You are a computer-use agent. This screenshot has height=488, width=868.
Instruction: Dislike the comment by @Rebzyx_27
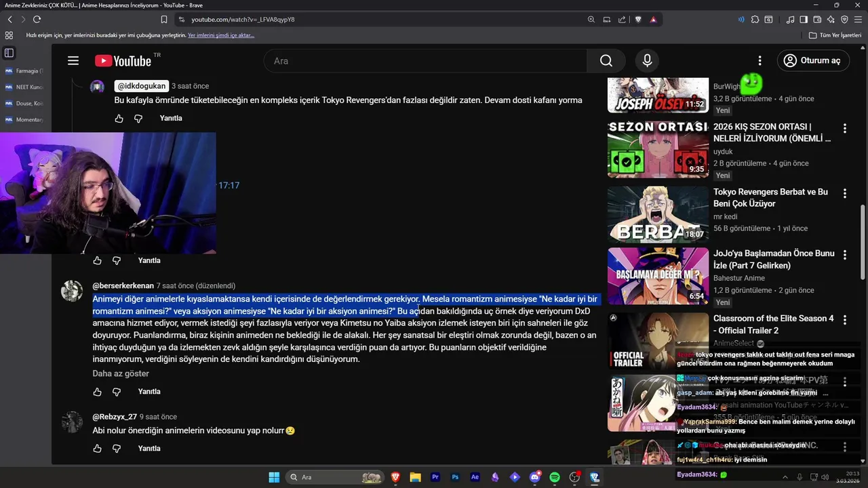(x=117, y=449)
